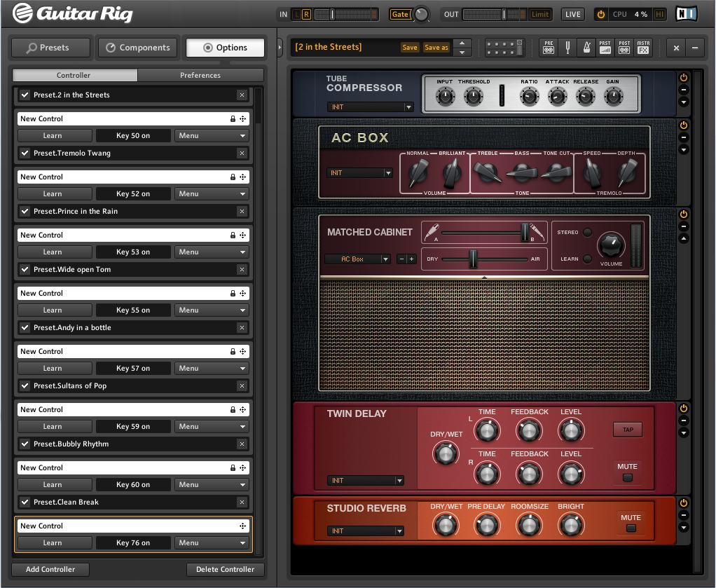The height and width of the screenshot is (588, 716).
Task: Show the POST tapedeck module
Action: (624, 47)
